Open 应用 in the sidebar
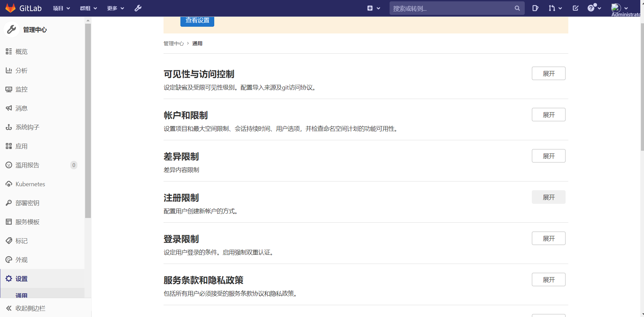This screenshot has width=644, height=317. tap(42, 146)
